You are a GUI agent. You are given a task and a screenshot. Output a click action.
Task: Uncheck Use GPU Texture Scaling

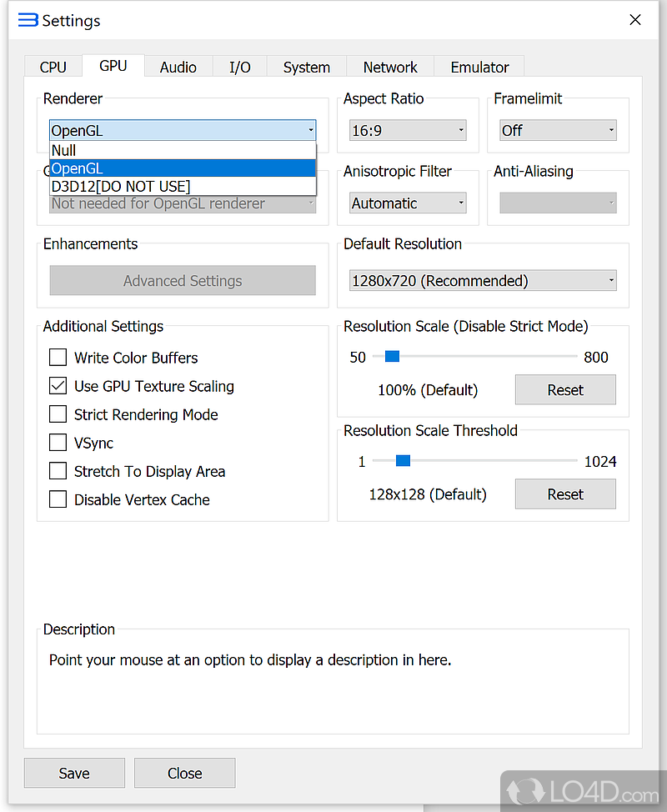pyautogui.click(x=58, y=386)
